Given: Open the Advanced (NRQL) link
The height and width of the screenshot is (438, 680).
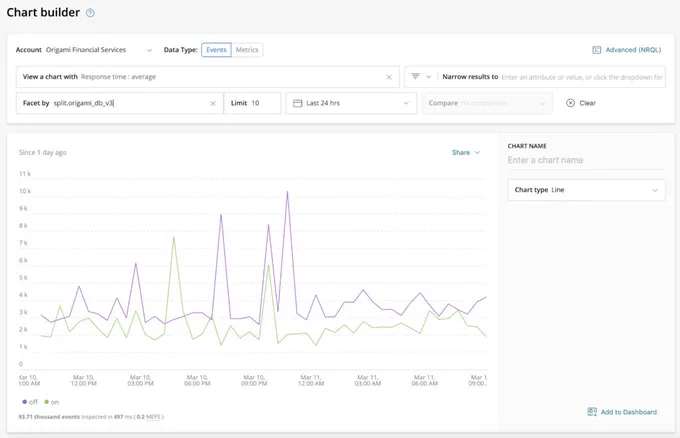Looking at the screenshot, I should (633, 50).
